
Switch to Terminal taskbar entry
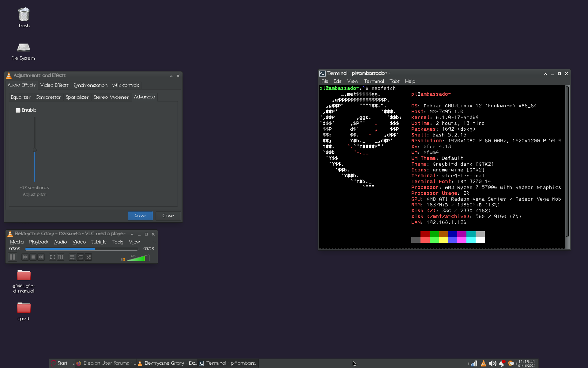[x=228, y=363]
